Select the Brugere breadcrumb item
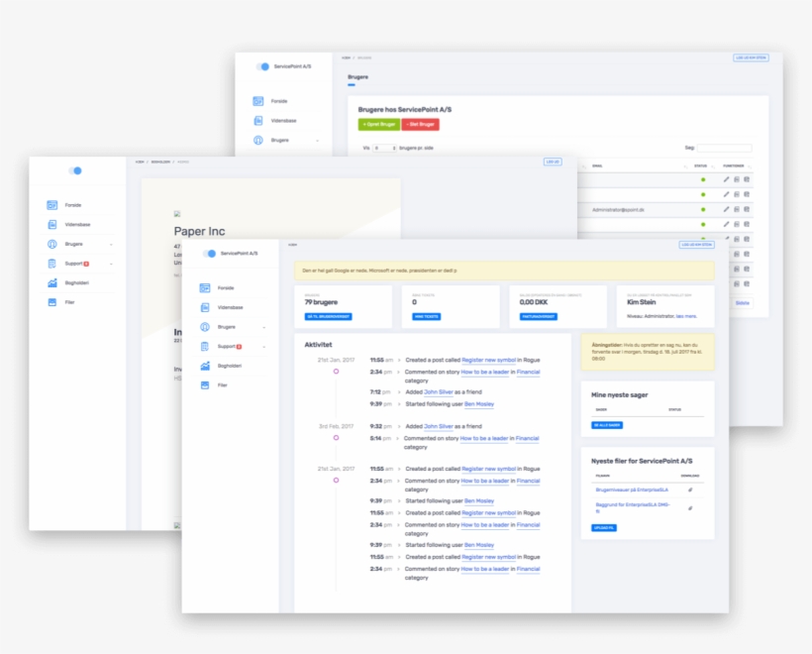The image size is (812, 654). [x=364, y=57]
